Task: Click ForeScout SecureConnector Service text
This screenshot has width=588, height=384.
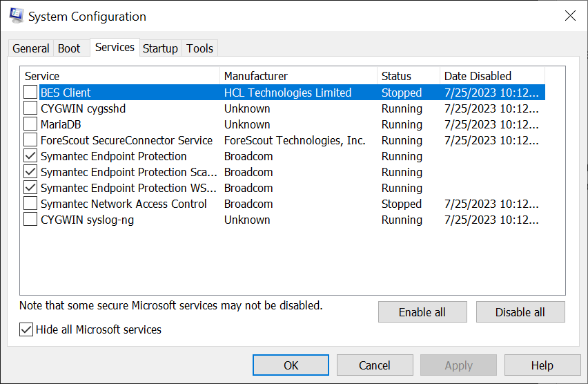Action: [127, 140]
